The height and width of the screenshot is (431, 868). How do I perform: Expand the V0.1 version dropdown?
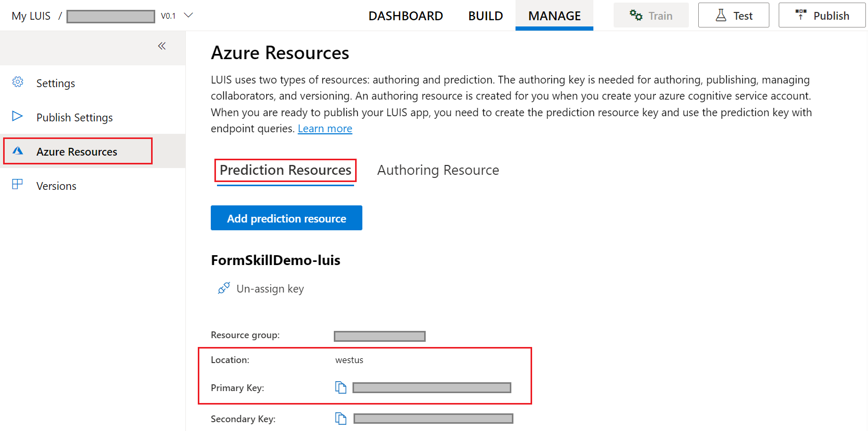point(188,16)
